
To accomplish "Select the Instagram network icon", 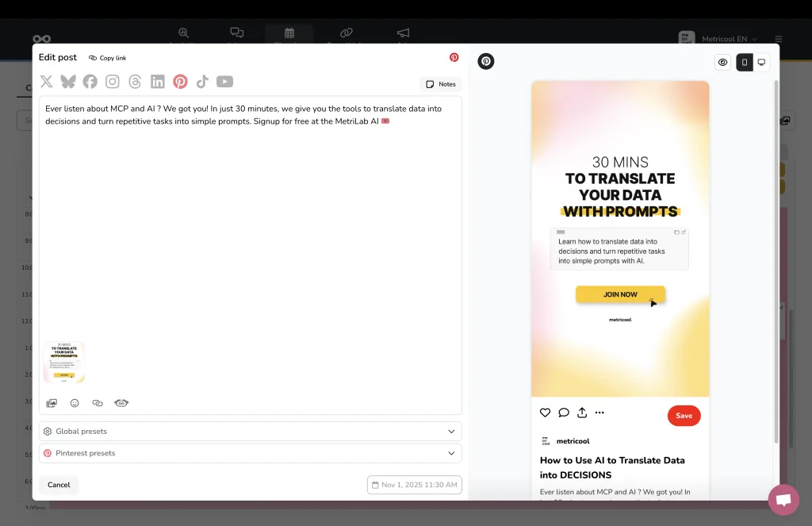I will [113, 82].
